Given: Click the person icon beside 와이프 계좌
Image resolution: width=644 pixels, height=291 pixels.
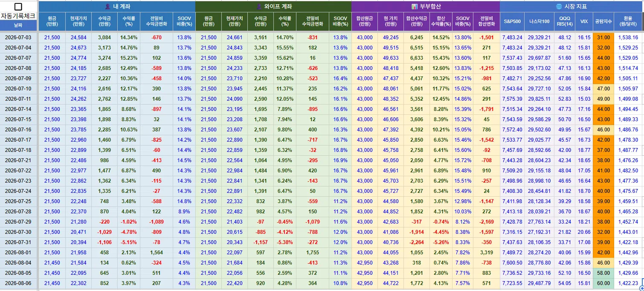Looking at the screenshot, I should [258, 6].
